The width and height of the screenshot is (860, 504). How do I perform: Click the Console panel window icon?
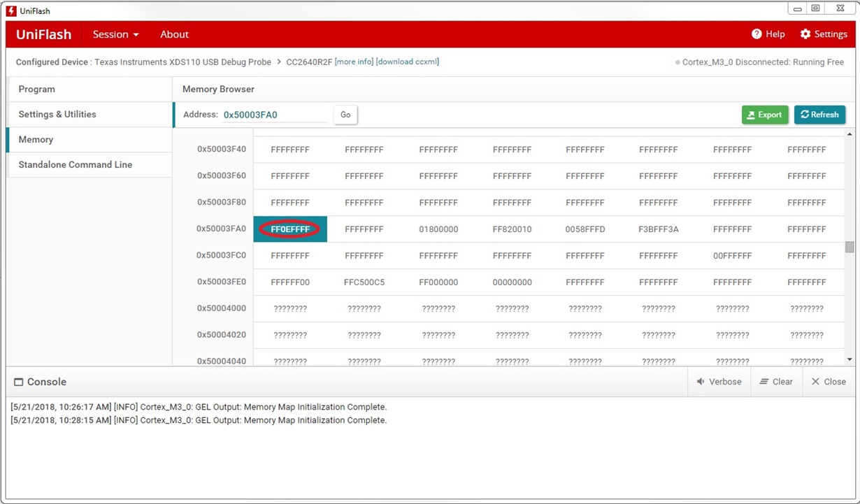(x=18, y=381)
